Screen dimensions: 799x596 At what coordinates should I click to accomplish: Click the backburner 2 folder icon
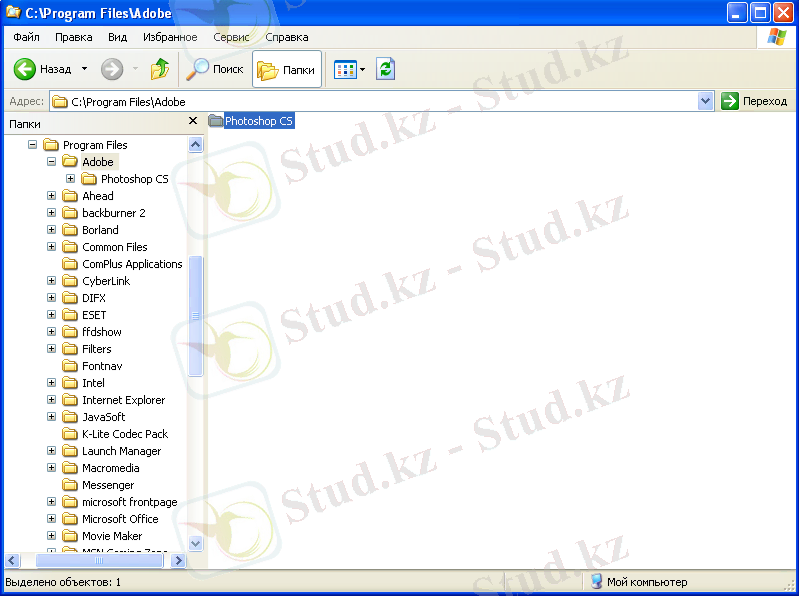click(70, 212)
